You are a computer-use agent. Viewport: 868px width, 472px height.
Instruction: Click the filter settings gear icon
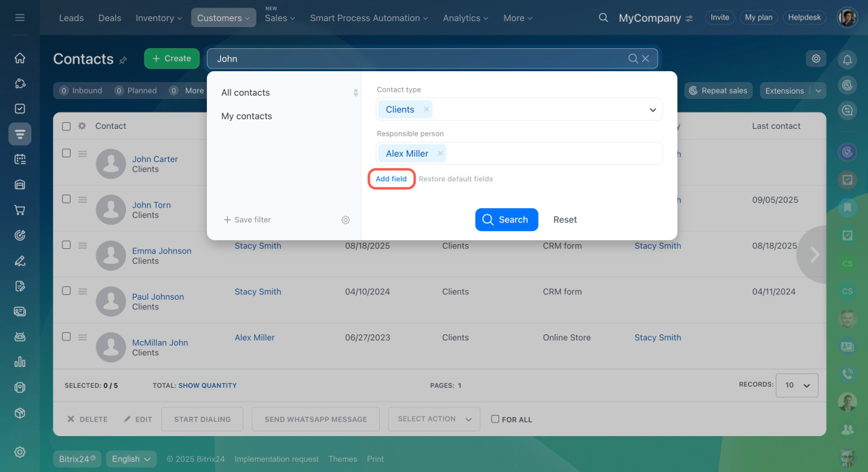tap(346, 220)
